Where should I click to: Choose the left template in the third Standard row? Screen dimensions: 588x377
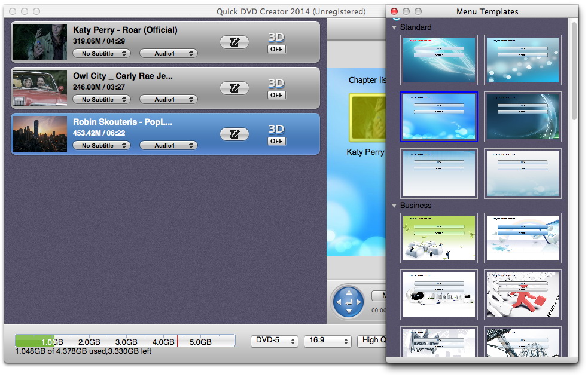coord(438,174)
